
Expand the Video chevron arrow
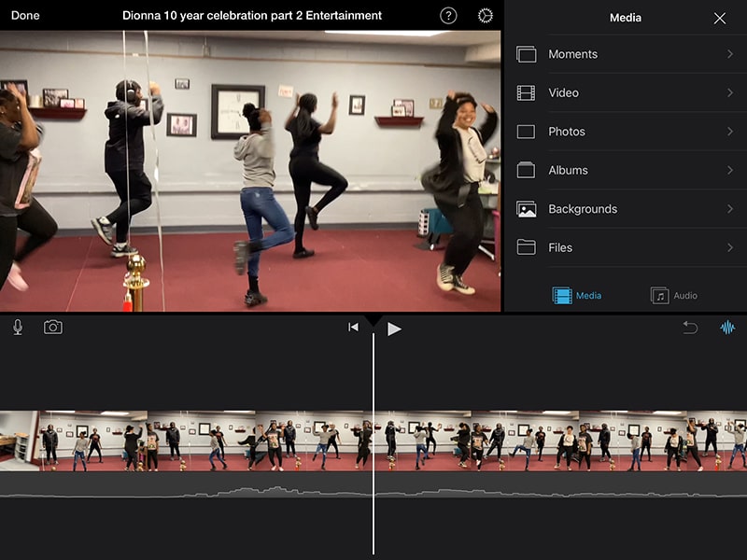(730, 92)
